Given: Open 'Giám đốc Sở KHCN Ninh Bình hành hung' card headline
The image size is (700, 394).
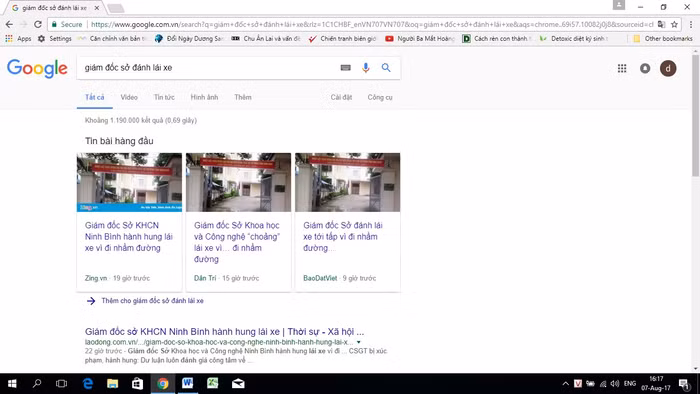Looking at the screenshot, I should (129, 236).
